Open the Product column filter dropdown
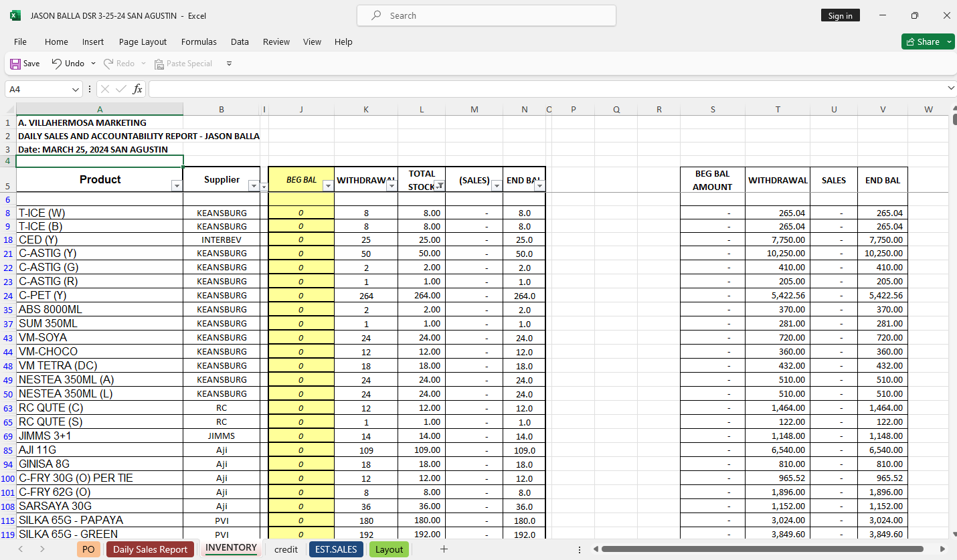 177,186
